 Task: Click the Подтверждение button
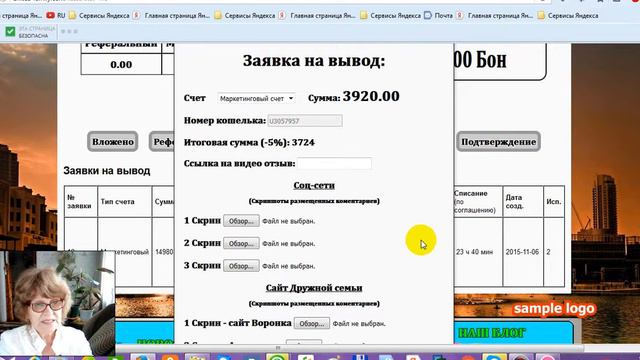point(498,142)
